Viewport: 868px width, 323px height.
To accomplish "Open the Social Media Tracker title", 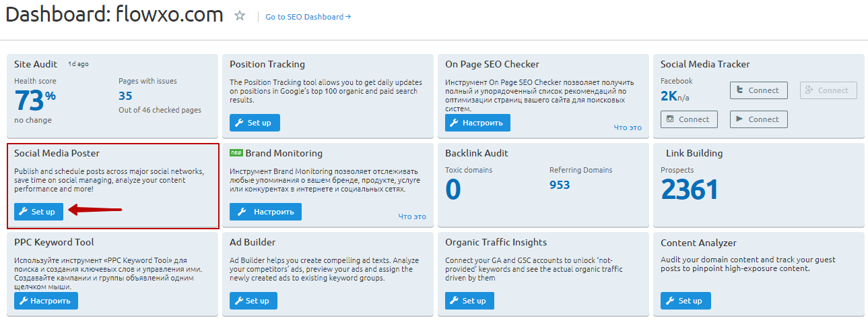I will (x=705, y=64).
